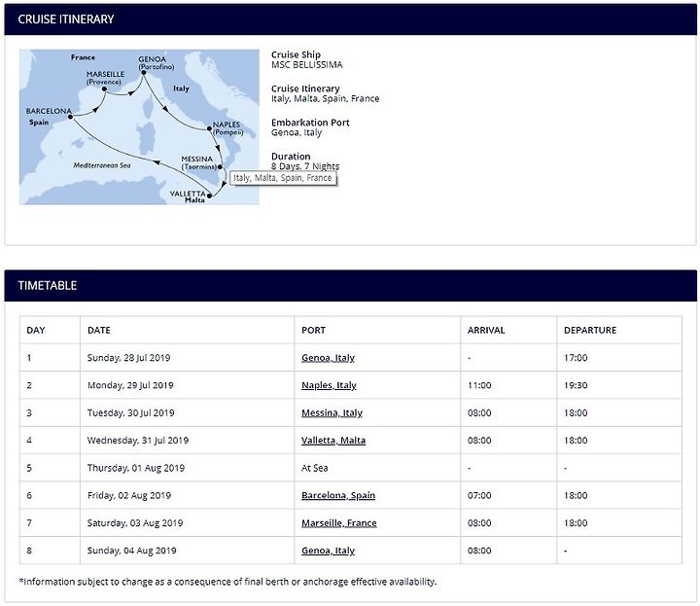Click the Marseille row departure 18:00
Viewport: 700px width, 606px height.
click(x=576, y=523)
